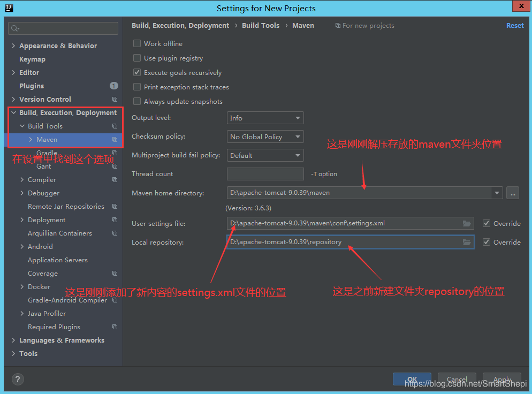This screenshot has height=394, width=532.
Task: Click the Maven home directory path field
Action: (x=359, y=193)
